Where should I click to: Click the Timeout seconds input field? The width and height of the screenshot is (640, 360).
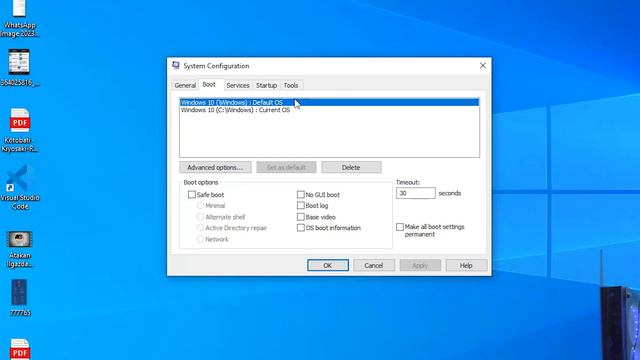(x=416, y=193)
